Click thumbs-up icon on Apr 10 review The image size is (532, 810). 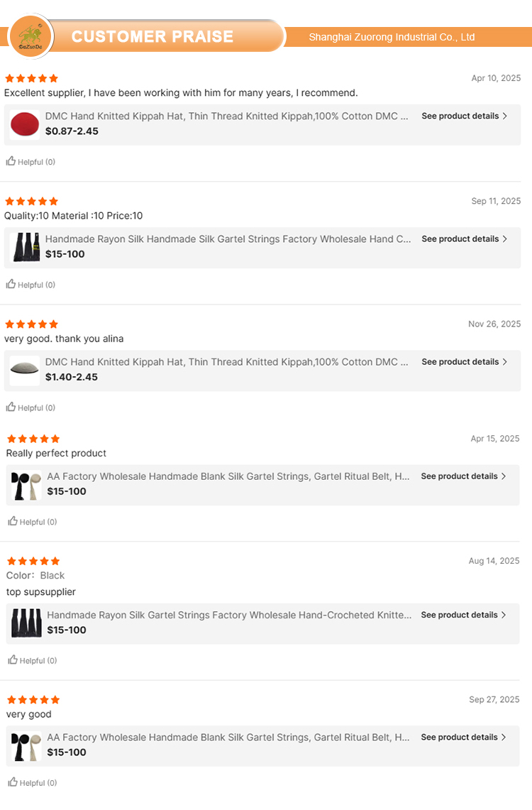click(x=11, y=161)
